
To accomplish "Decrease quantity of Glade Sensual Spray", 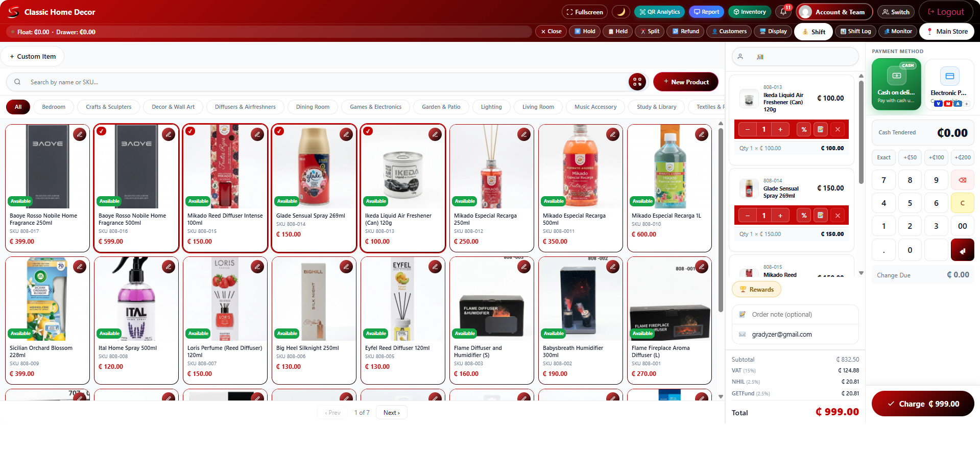I will coord(748,216).
